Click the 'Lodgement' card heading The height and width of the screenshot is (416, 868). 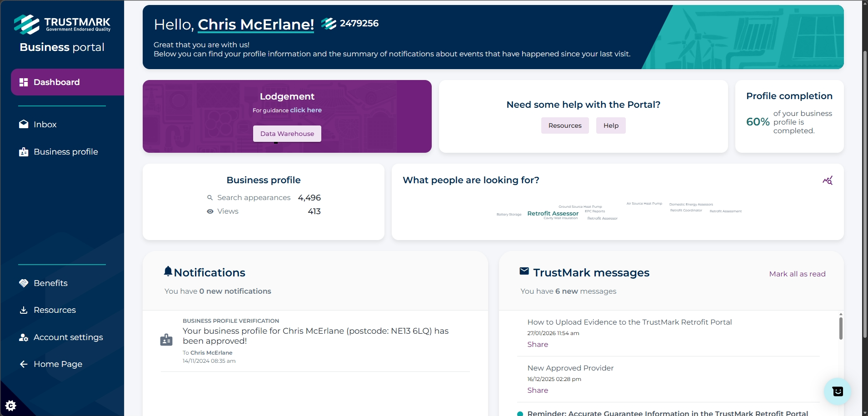point(287,96)
